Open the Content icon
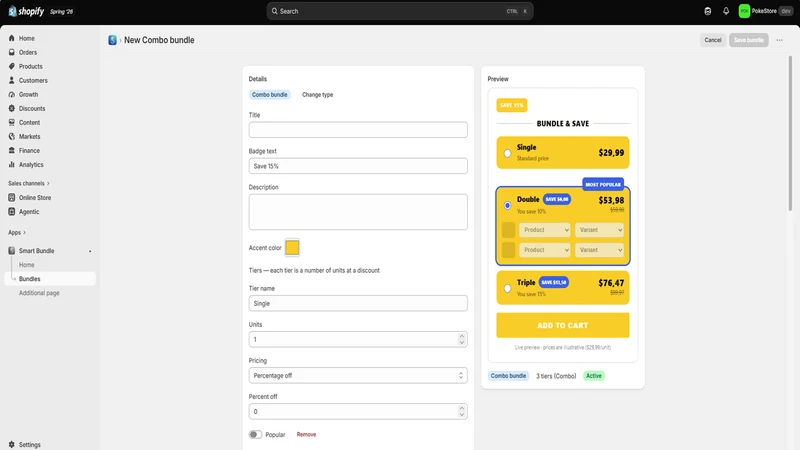The image size is (800, 450). point(12,122)
